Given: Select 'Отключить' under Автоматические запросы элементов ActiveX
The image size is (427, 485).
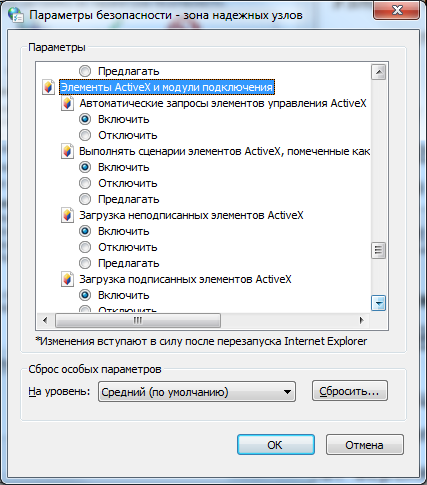Looking at the screenshot, I should (x=85, y=135).
